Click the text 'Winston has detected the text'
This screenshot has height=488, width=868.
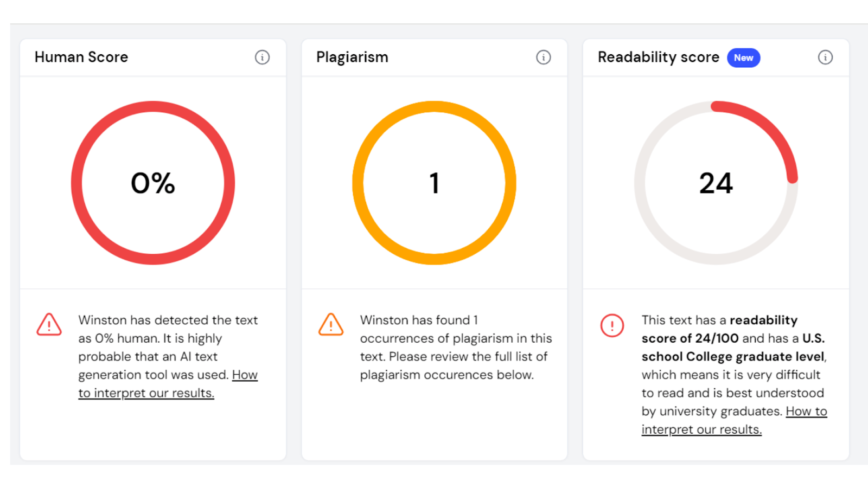point(168,320)
